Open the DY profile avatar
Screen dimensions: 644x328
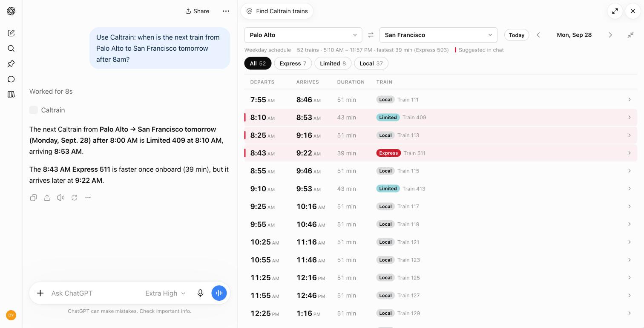tap(11, 315)
